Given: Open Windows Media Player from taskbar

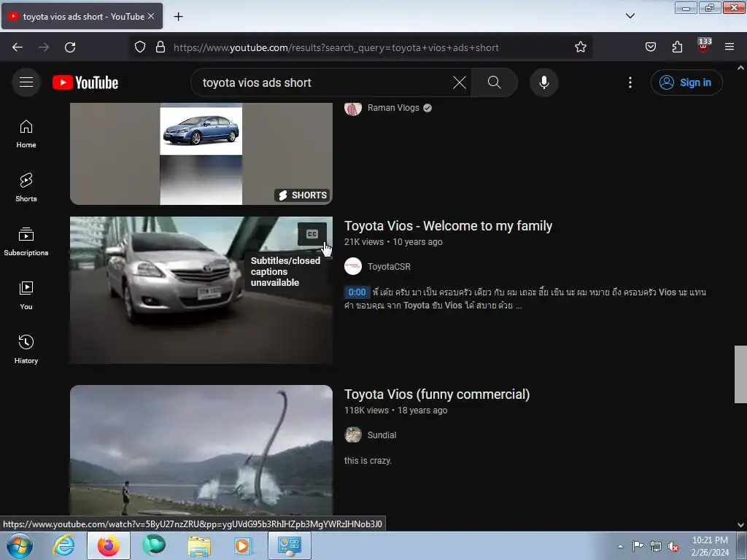Looking at the screenshot, I should click(244, 546).
